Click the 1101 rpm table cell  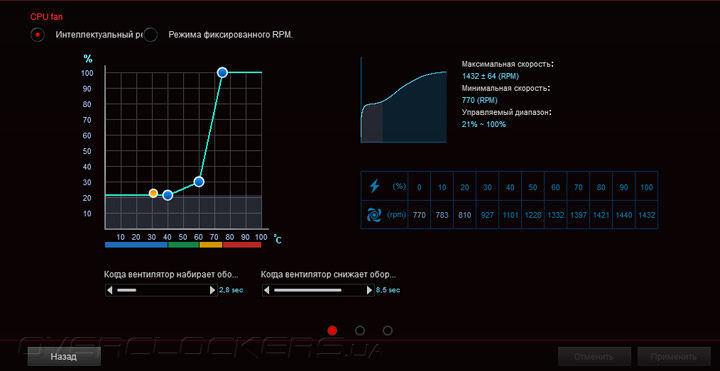(x=510, y=214)
